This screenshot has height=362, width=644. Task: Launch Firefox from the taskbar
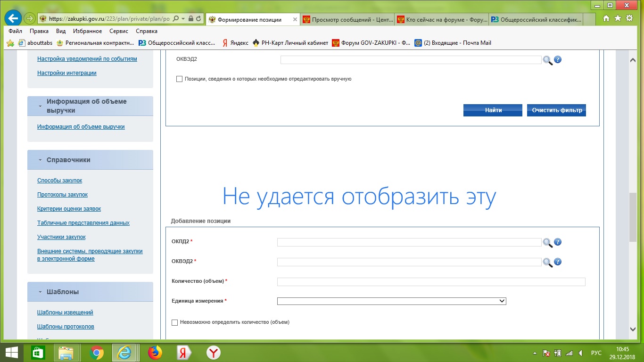click(x=155, y=353)
